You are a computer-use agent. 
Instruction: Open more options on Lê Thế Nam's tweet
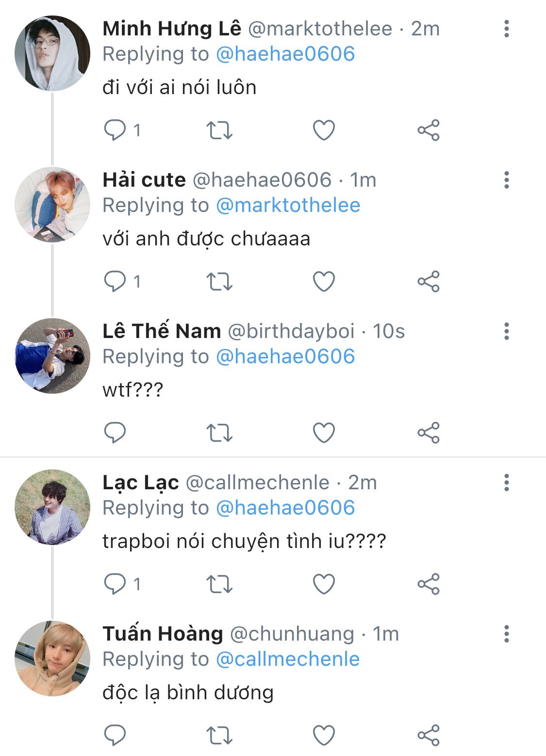506,332
